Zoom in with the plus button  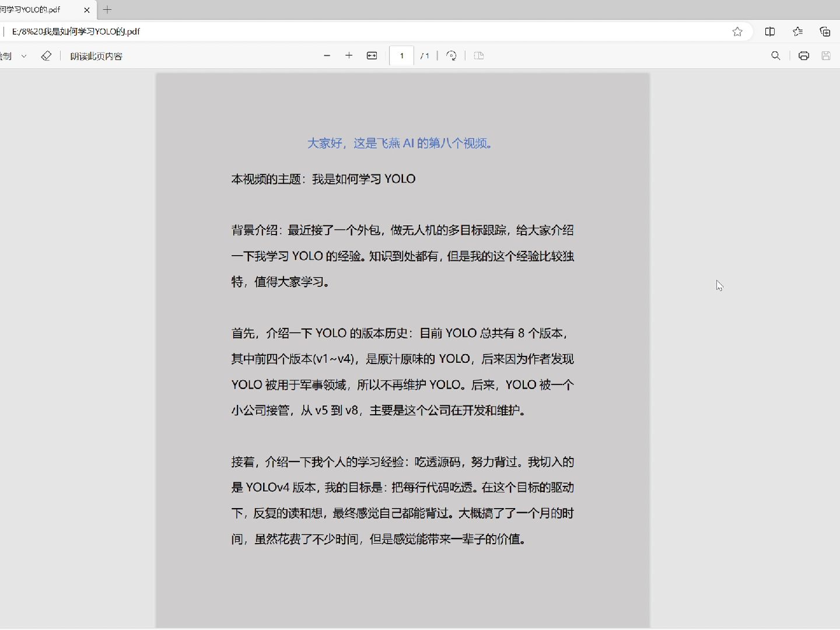pyautogui.click(x=349, y=55)
